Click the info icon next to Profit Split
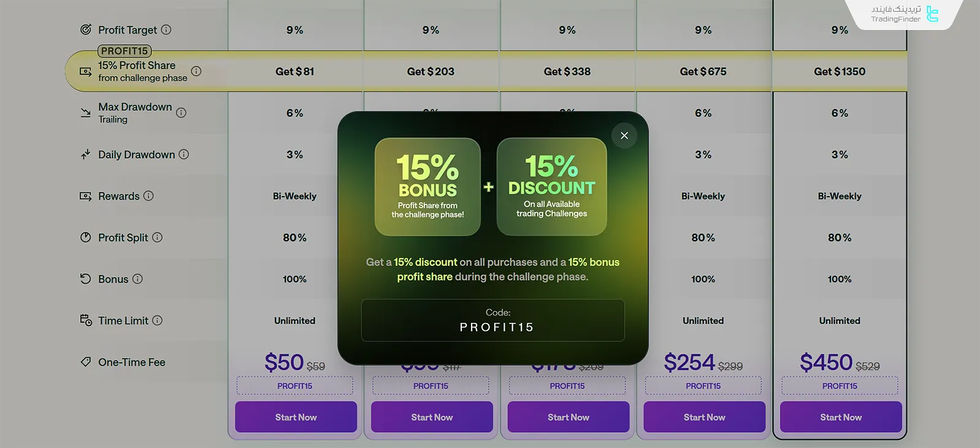This screenshot has width=980, height=448. tap(157, 237)
